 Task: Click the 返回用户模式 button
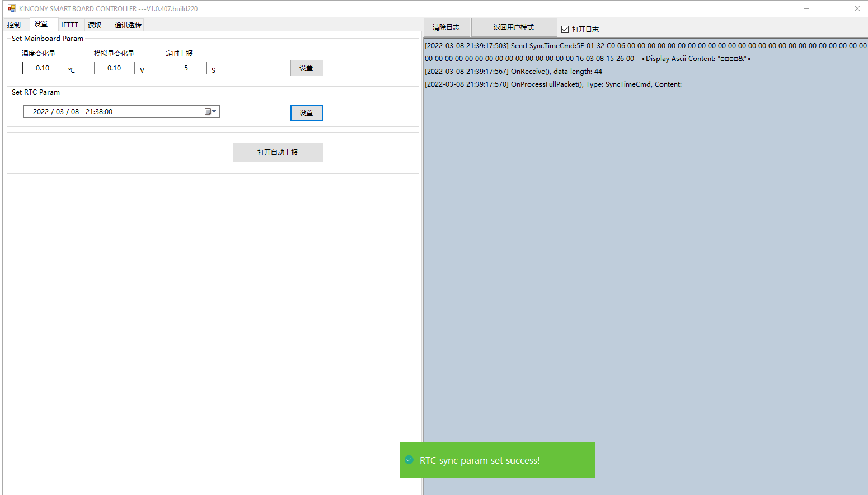click(513, 27)
